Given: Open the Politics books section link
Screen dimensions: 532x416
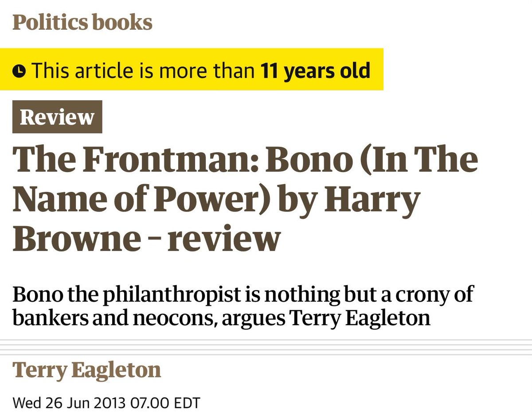Looking at the screenshot, I should point(82,22).
